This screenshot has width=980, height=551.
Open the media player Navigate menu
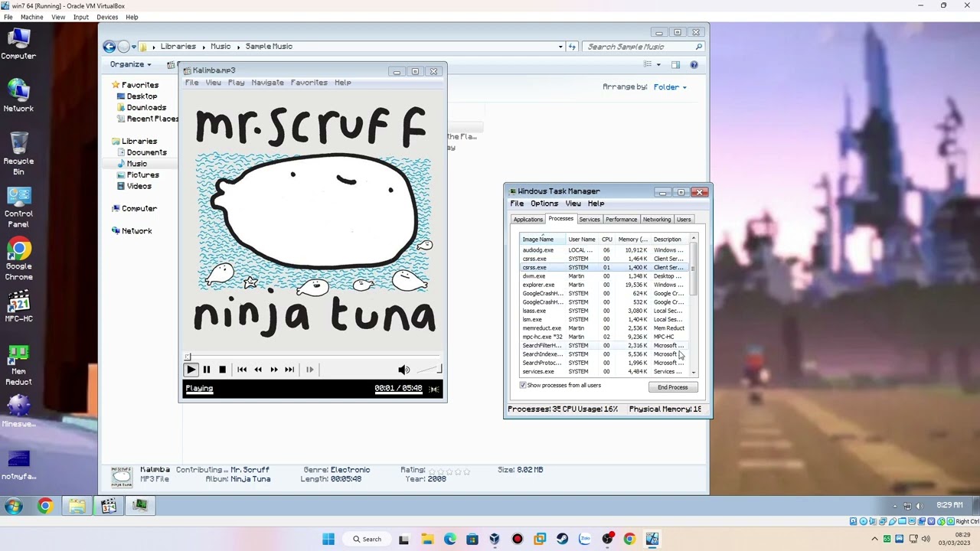267,83
